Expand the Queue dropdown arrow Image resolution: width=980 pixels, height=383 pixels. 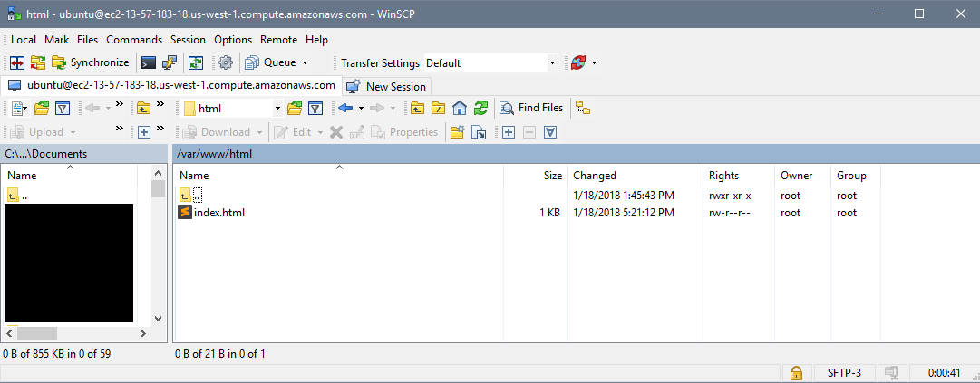click(x=305, y=62)
